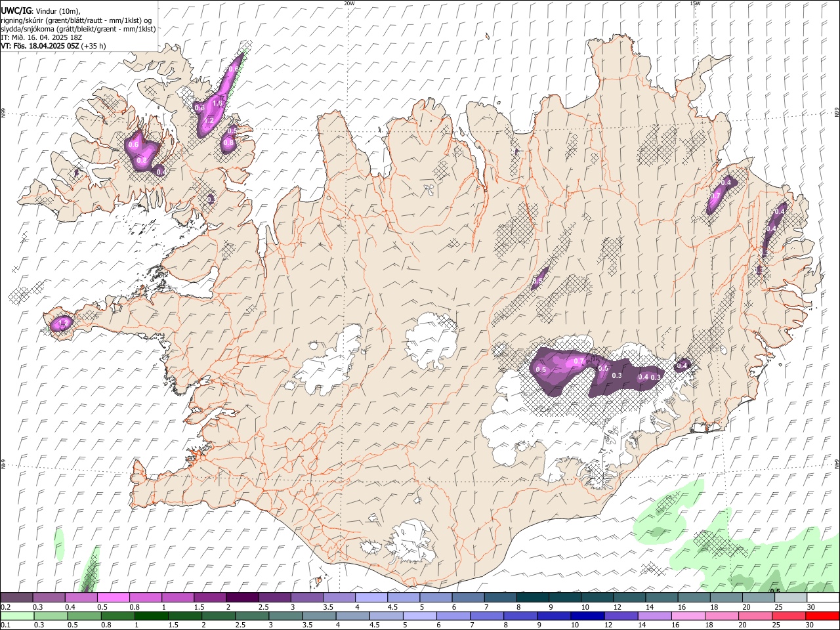The image size is (840, 630).
Task: Click the purple snow patch on the Snæfellsnes peninsula tip
Action: [x=62, y=324]
